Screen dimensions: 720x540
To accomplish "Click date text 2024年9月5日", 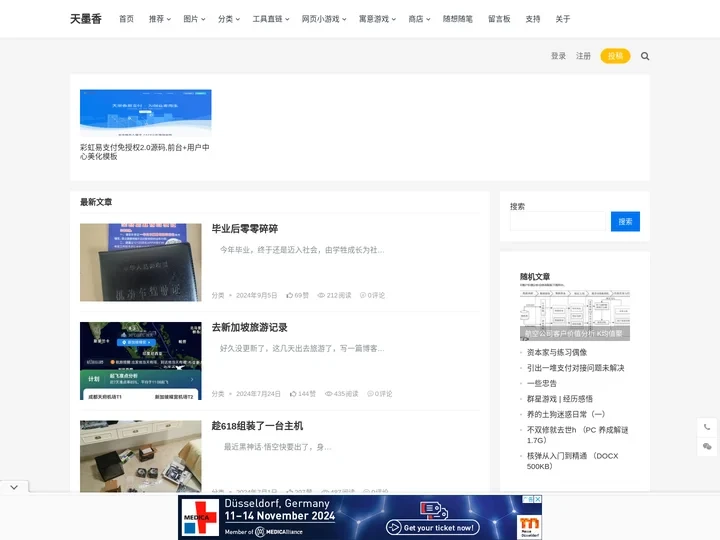I will pos(256,295).
